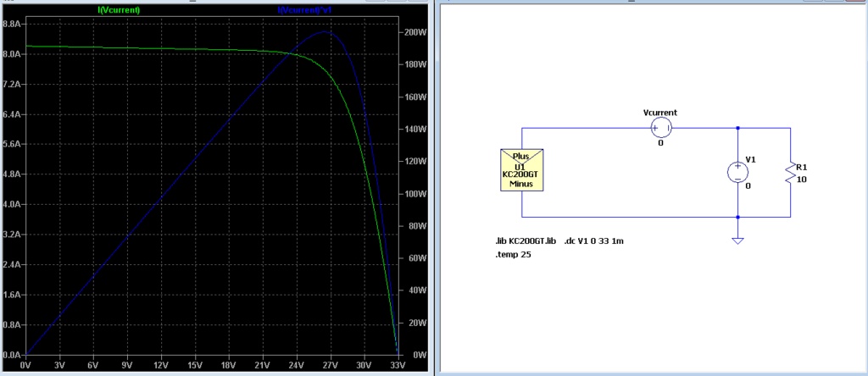868x376 pixels.
Task: Click the 0.0A left axis label
Action: click(12, 355)
